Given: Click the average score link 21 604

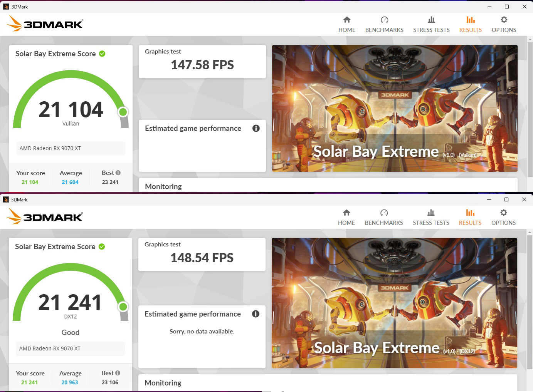Looking at the screenshot, I should [x=70, y=183].
